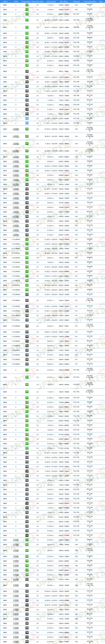Click the 06.2012 -> 06.2016 production years cell

[x=51, y=253]
